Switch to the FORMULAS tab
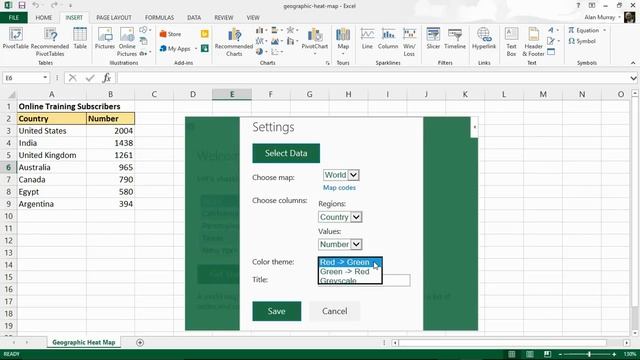The image size is (640, 360). [159, 18]
